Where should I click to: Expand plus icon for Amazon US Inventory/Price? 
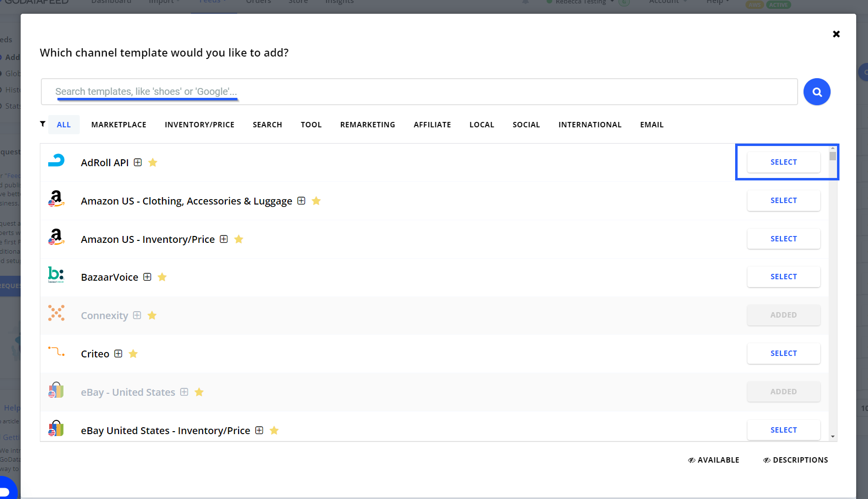pos(224,239)
